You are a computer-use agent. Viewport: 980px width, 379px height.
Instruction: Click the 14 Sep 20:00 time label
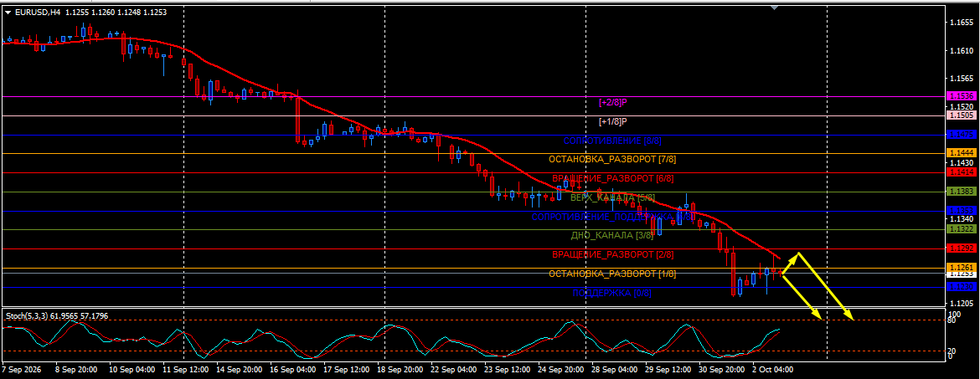[240, 369]
